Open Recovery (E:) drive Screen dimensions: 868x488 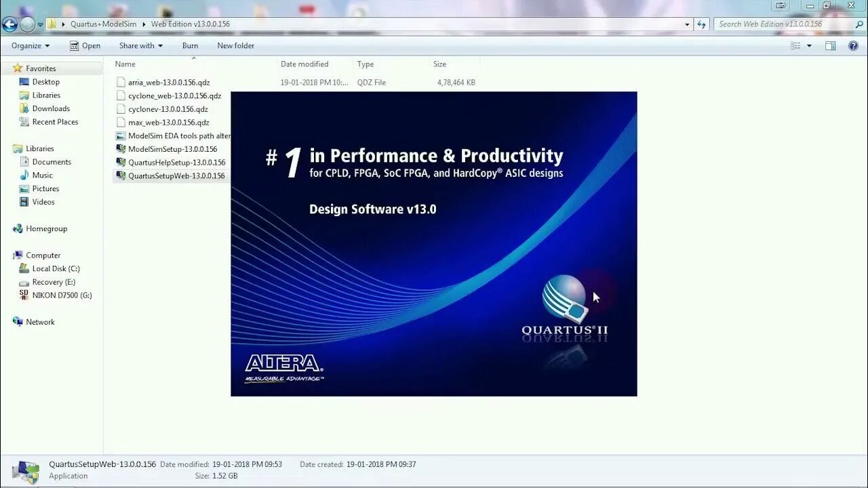tap(54, 282)
